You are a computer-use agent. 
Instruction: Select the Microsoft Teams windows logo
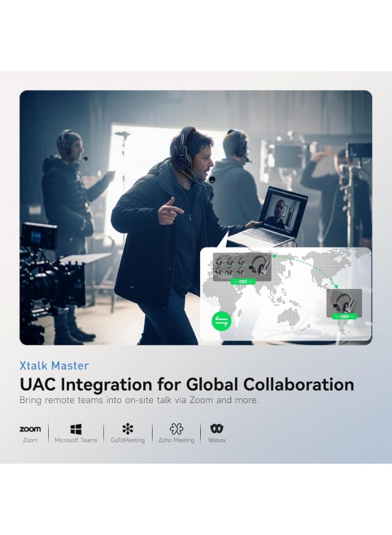(75, 429)
